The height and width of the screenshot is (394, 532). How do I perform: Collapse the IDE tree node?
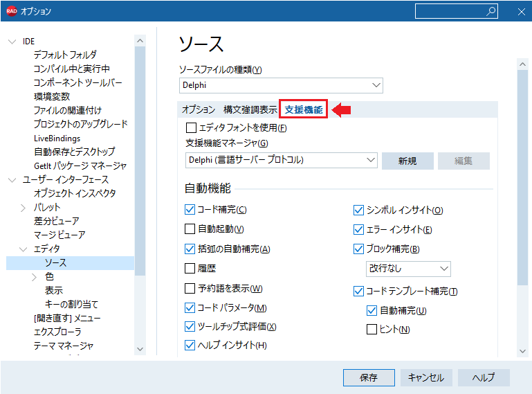coord(12,42)
